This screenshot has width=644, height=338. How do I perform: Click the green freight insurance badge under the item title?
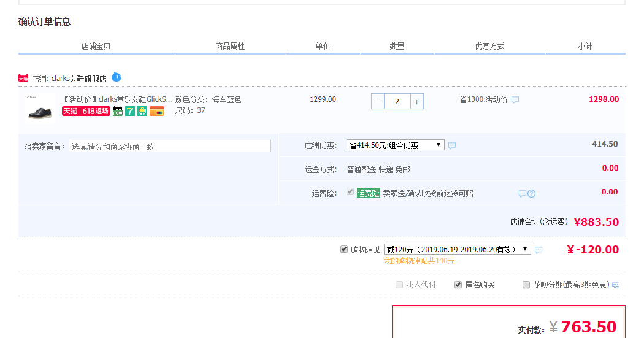pyautogui.click(x=142, y=111)
